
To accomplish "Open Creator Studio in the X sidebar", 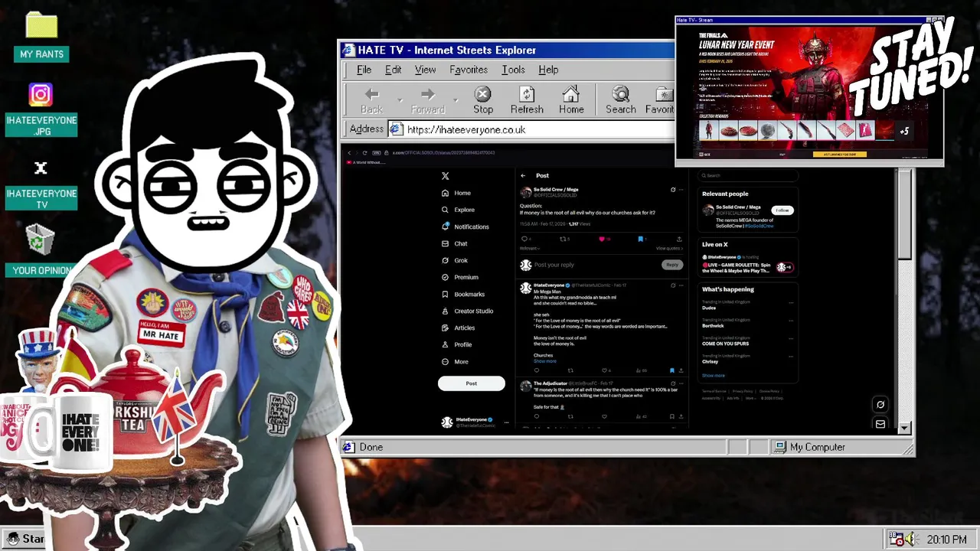I will [467, 311].
